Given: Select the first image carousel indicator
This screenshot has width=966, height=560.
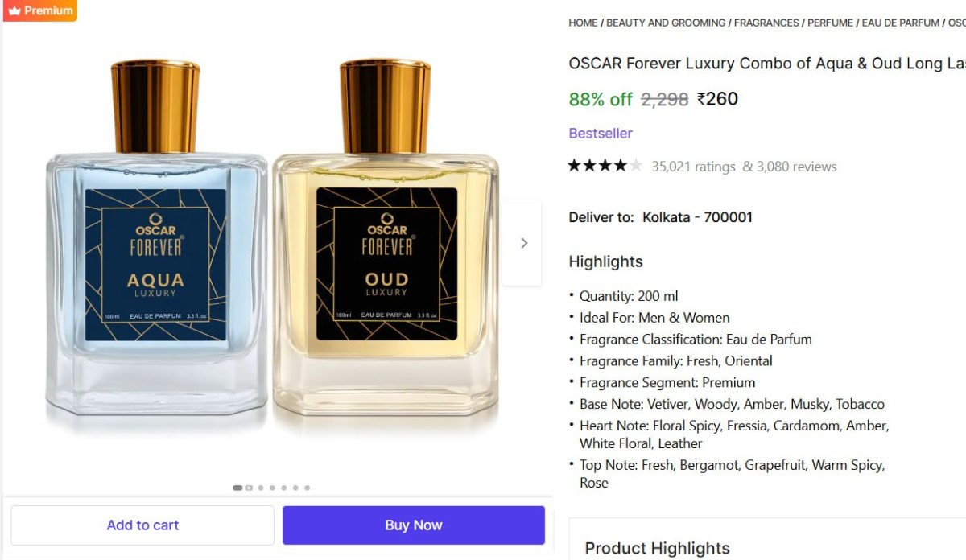Looking at the screenshot, I should [237, 488].
